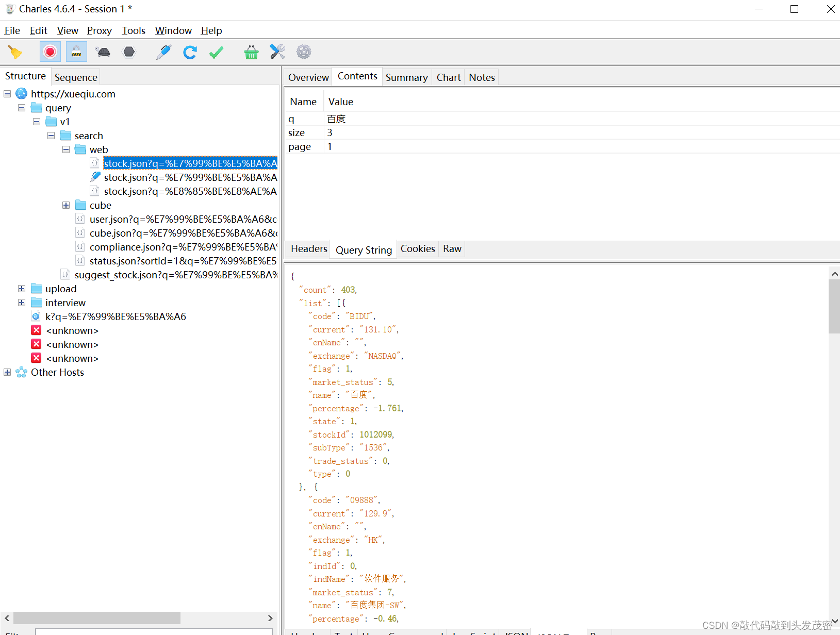This screenshot has width=840, height=635.
Task: Open the Notes tab
Action: 482,77
